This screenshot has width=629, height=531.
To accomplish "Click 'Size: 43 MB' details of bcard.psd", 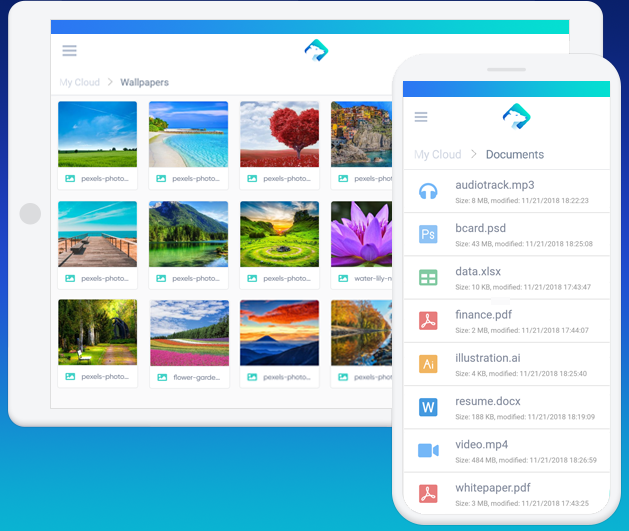I will click(x=524, y=244).
